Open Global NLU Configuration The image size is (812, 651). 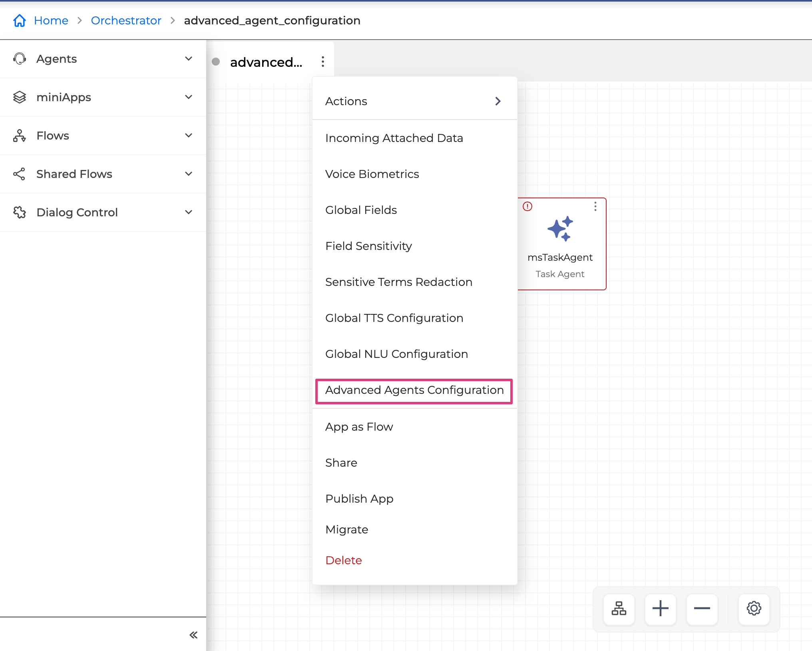(x=415, y=354)
